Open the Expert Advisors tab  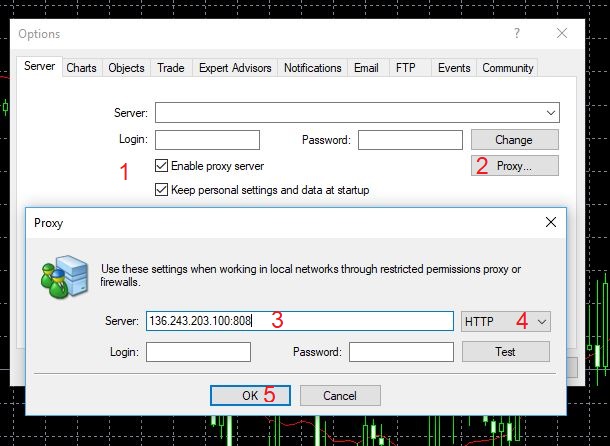[235, 68]
